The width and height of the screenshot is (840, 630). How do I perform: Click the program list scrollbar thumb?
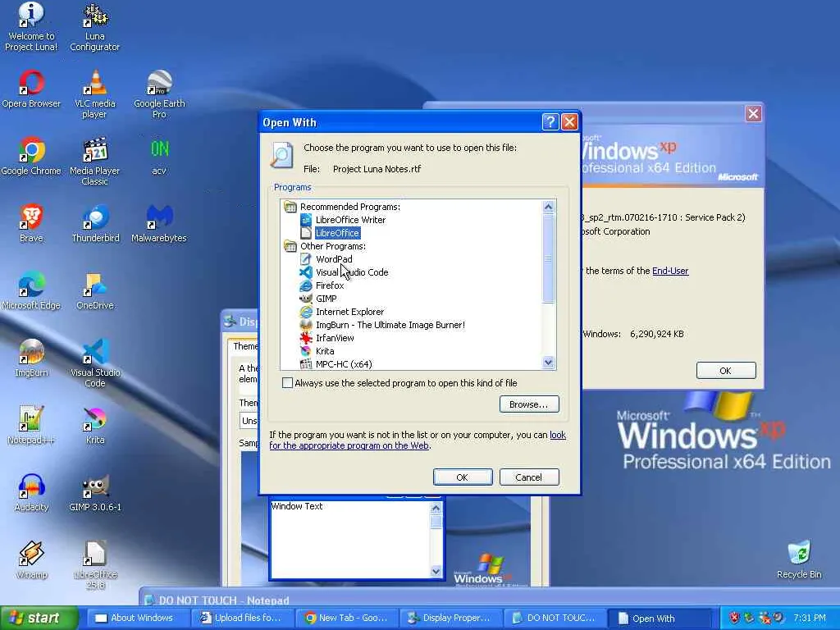(x=548, y=258)
